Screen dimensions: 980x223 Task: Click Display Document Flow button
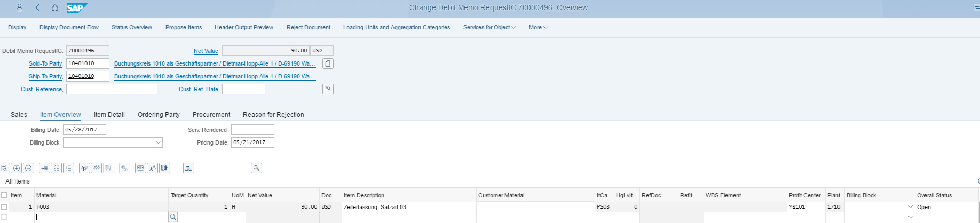(x=69, y=27)
